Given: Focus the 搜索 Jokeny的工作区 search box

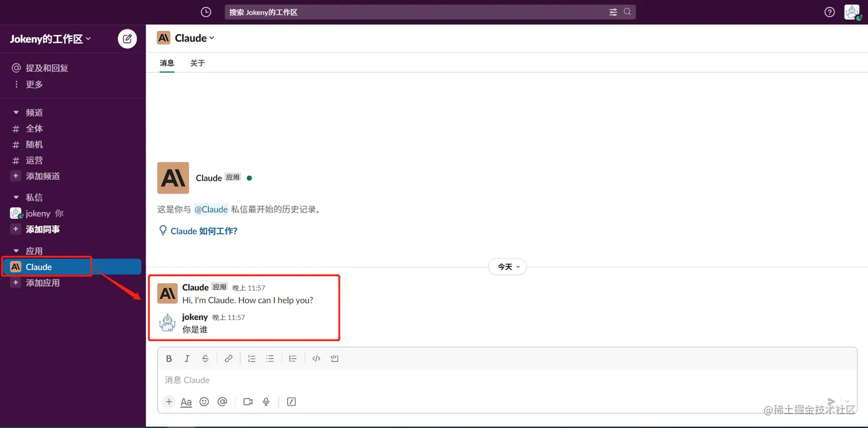Looking at the screenshot, I should [430, 12].
